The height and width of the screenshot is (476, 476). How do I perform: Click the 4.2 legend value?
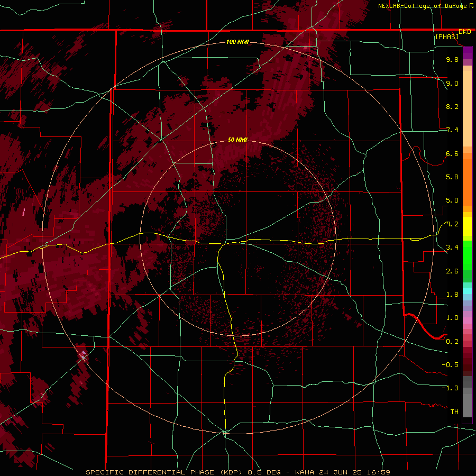tap(452, 224)
